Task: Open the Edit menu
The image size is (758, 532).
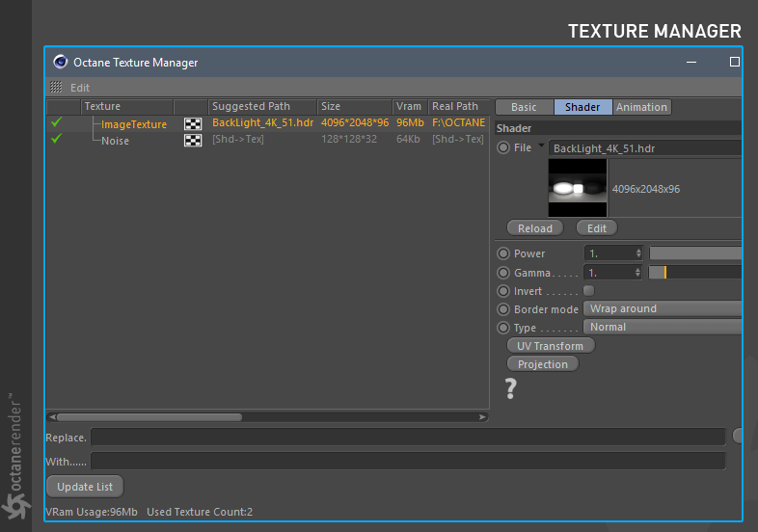Action: (x=80, y=88)
